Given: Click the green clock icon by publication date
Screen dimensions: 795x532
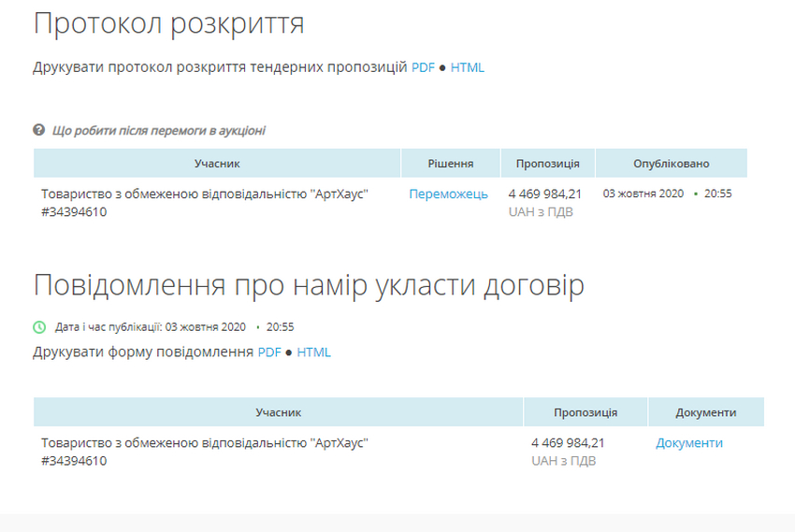Looking at the screenshot, I should pyautogui.click(x=39, y=327).
